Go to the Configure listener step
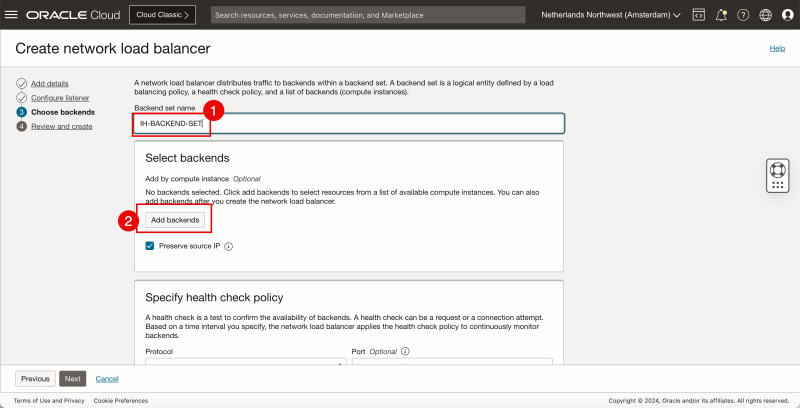 coord(62,97)
